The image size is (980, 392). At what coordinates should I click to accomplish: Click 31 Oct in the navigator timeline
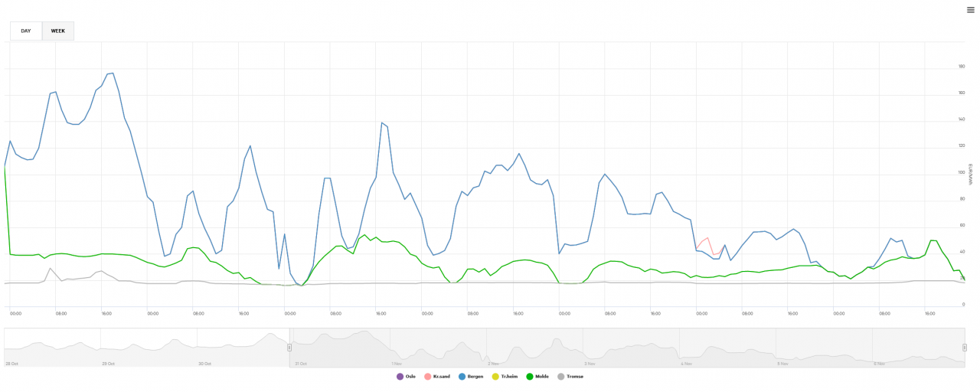coord(302,364)
